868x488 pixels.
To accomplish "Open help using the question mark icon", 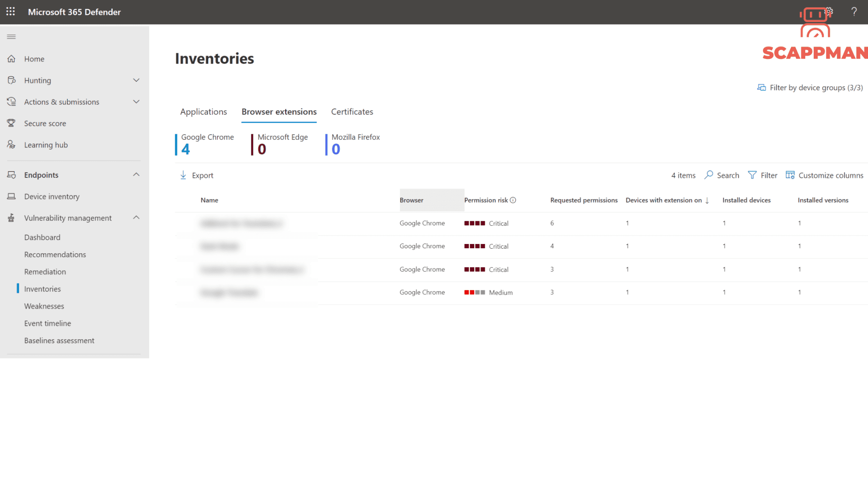I will [x=854, y=12].
